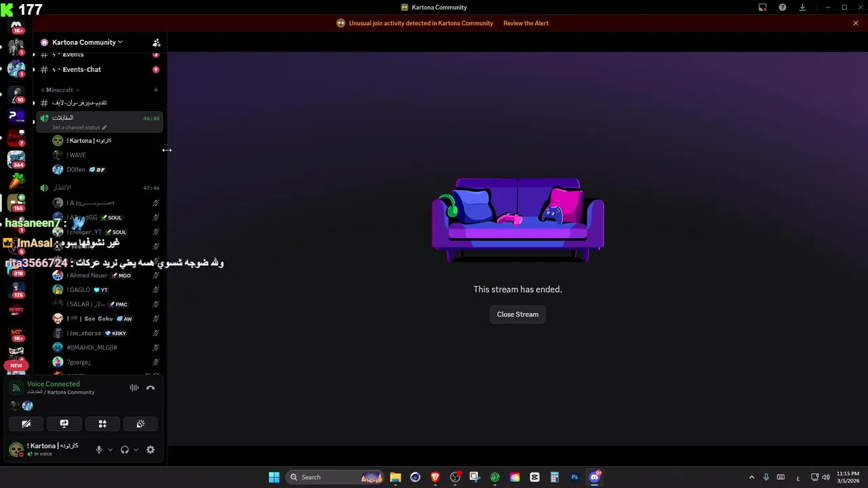This screenshot has height=488, width=868.
Task: Mute the microphone
Action: coord(99,449)
